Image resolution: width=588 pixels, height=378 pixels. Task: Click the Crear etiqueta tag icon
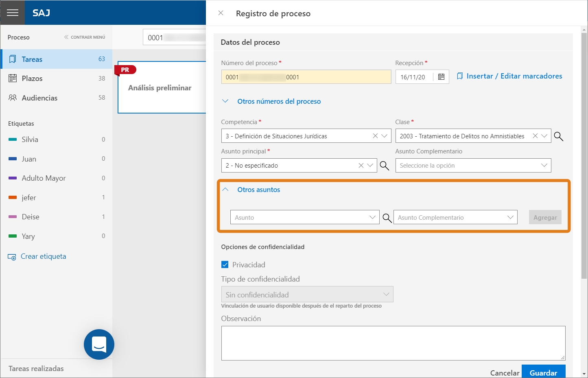pos(12,257)
